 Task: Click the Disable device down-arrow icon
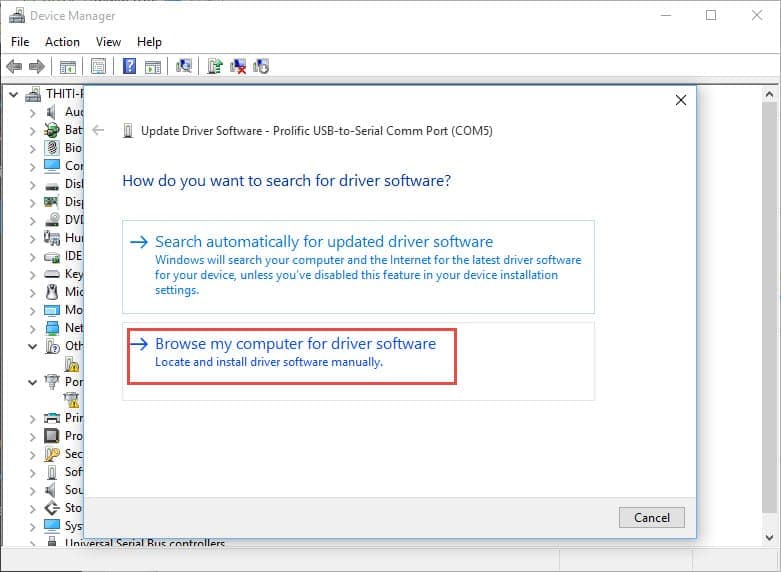[x=261, y=67]
